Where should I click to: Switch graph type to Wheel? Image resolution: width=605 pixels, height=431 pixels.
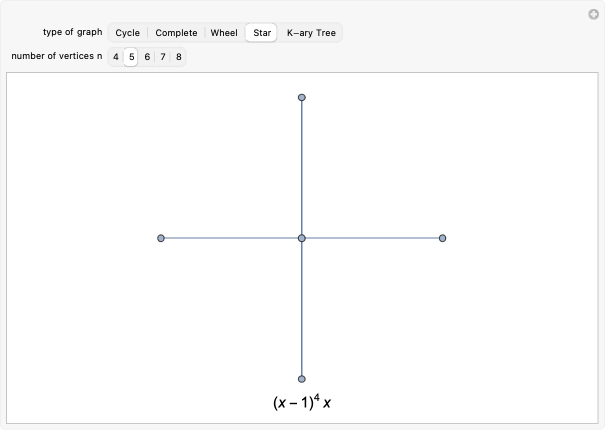[224, 33]
